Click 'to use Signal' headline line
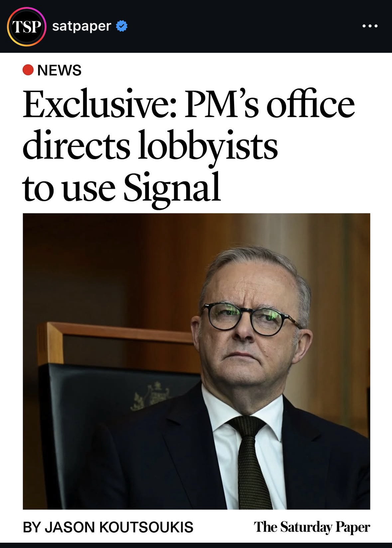Screen dimensions: 392x548 (122, 188)
